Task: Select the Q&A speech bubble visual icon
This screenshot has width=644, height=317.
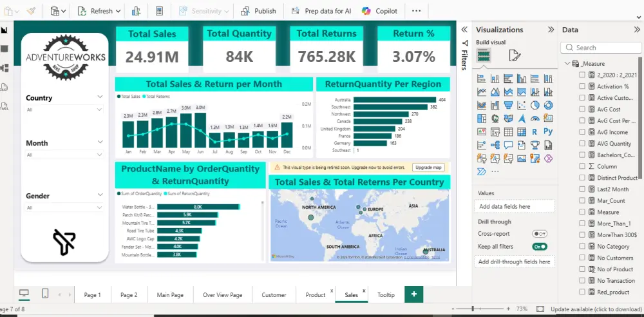Action: 508,145
